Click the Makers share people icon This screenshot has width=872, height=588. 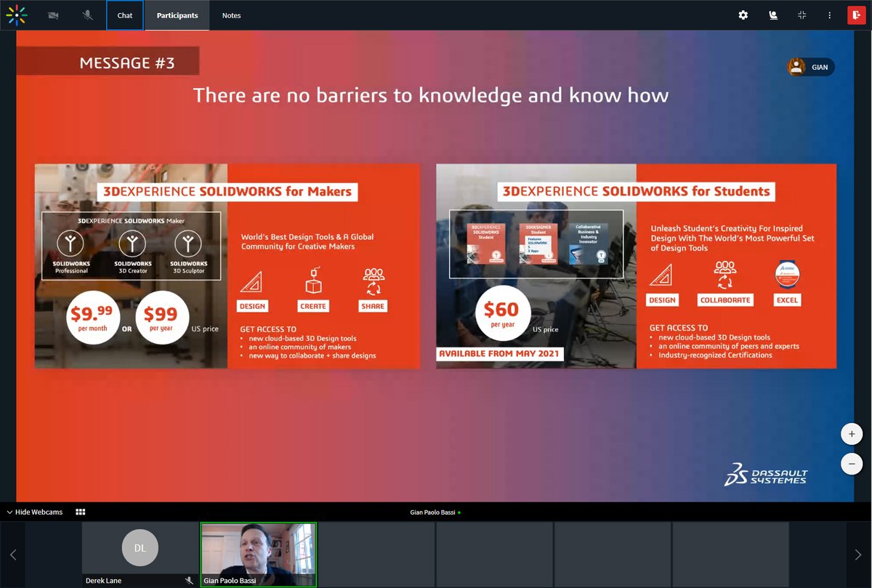point(374,281)
